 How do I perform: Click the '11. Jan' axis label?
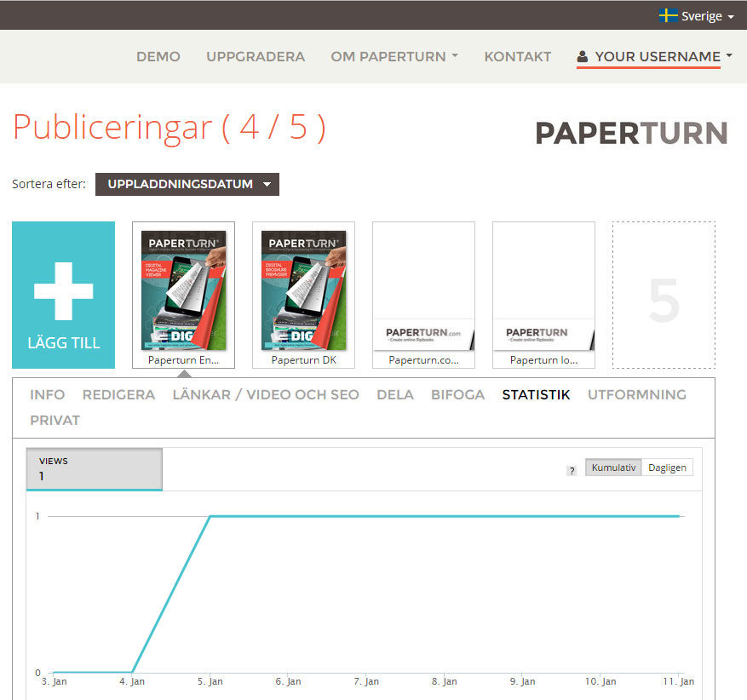(678, 681)
